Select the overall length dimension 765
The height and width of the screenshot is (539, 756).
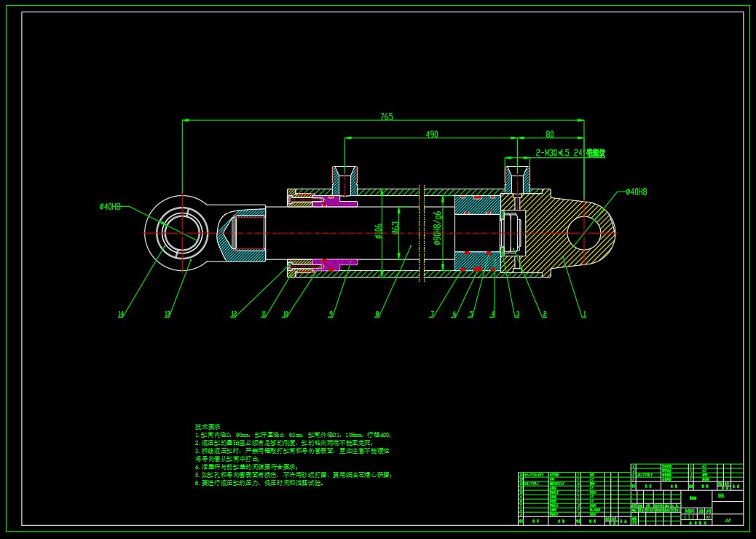pyautogui.click(x=387, y=117)
